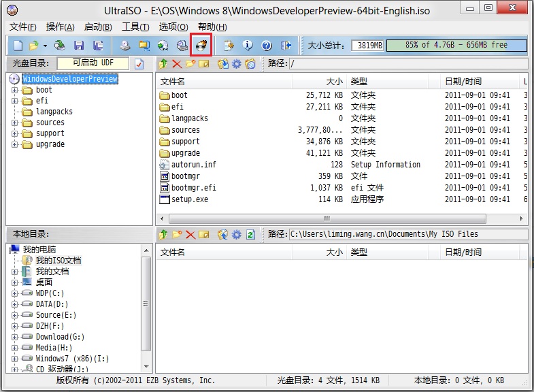Image resolution: width=534 pixels, height=392 pixels.
Task: Click the local tree vertical scrollbar thumb
Action: pyautogui.click(x=146, y=304)
